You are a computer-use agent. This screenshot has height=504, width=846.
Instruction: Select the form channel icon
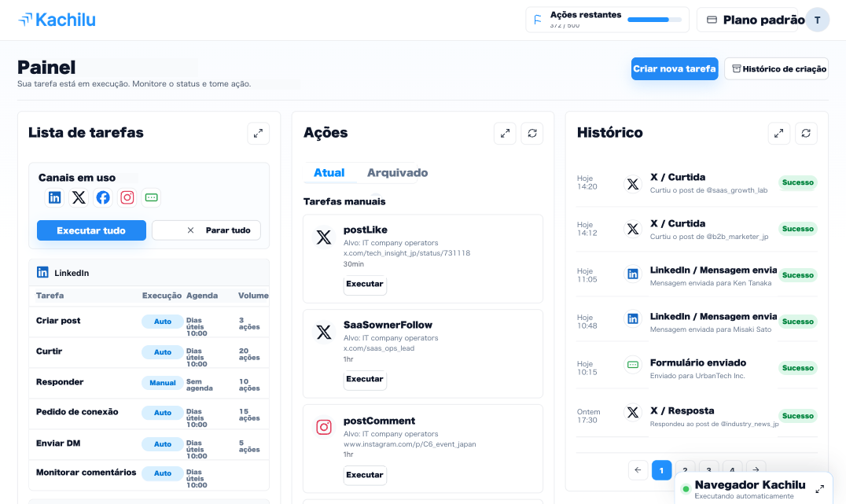click(152, 197)
